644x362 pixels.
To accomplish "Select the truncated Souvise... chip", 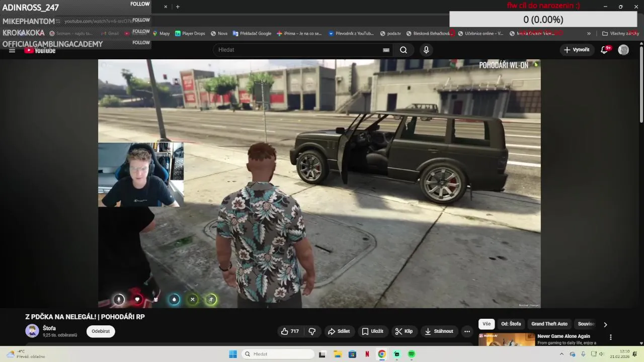I will point(586,324).
